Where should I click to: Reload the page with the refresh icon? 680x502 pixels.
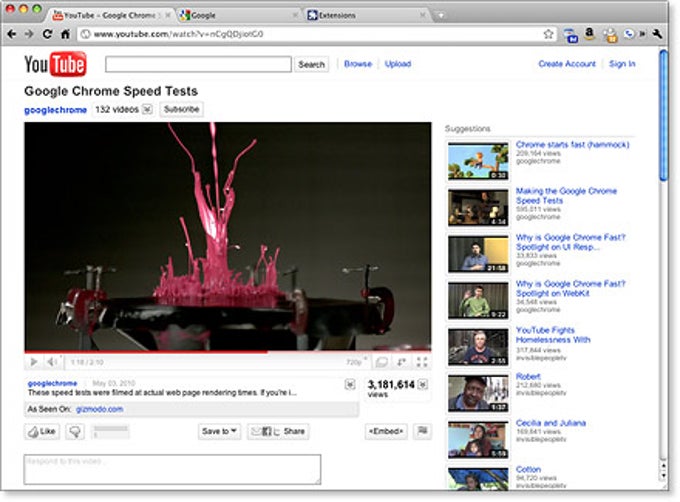tap(47, 34)
